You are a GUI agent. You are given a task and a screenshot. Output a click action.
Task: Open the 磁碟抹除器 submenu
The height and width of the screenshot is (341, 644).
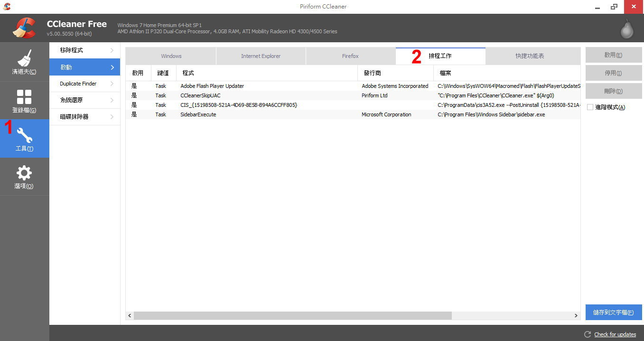point(84,117)
